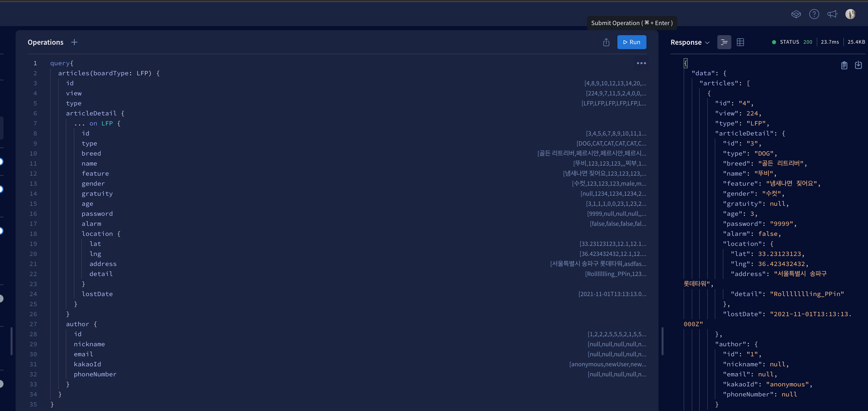The image size is (868, 411).
Task: Click the breed field result preview
Action: 592,153
